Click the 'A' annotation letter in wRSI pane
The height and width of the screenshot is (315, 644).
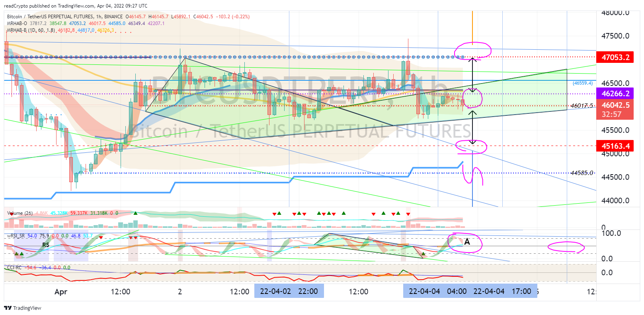pyautogui.click(x=467, y=241)
